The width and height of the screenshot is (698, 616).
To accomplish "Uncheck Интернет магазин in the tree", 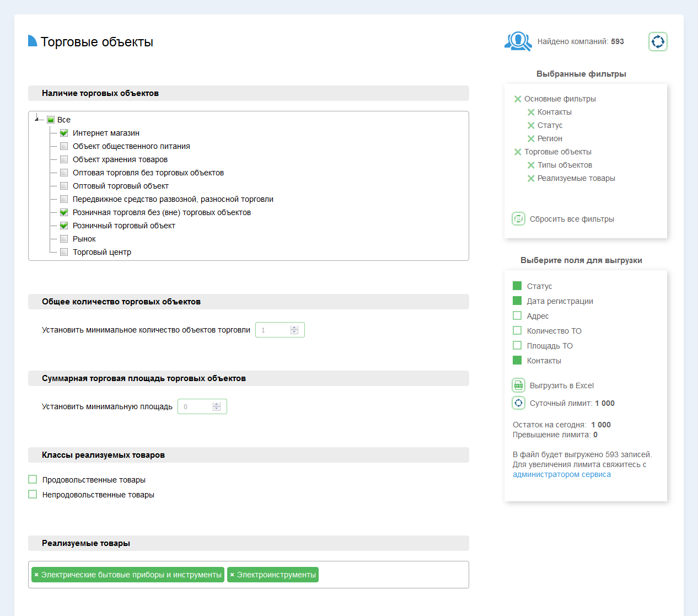I will (64, 133).
